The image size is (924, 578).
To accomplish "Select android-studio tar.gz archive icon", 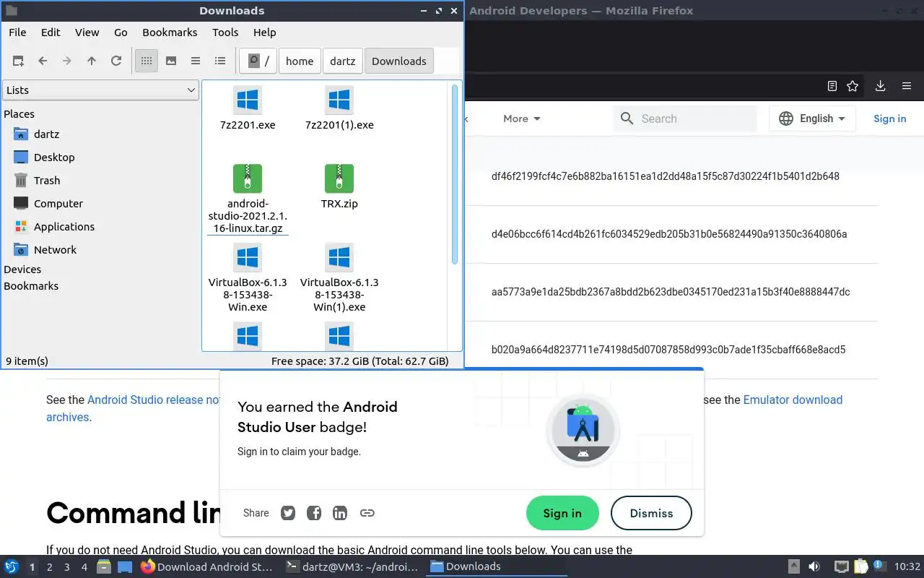I will coord(248,178).
